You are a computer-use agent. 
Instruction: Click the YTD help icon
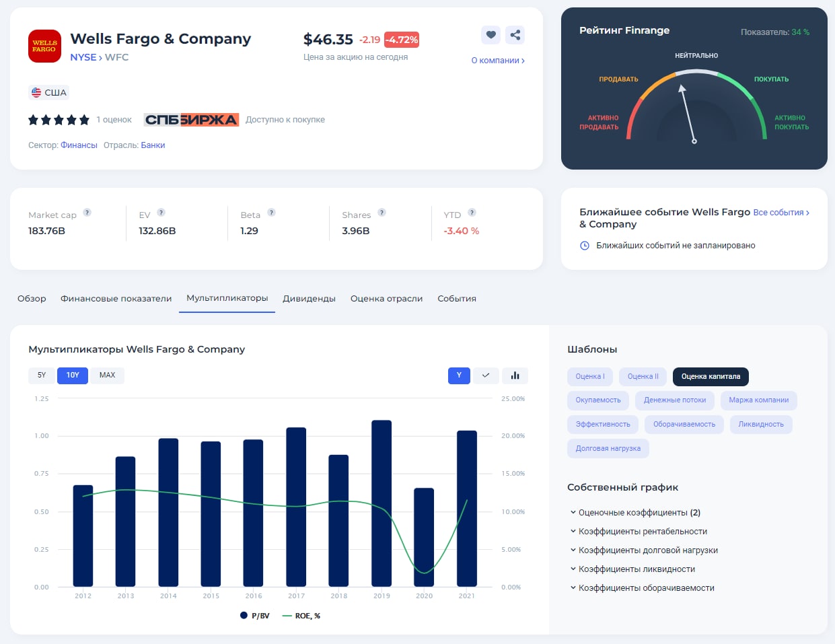point(472,213)
